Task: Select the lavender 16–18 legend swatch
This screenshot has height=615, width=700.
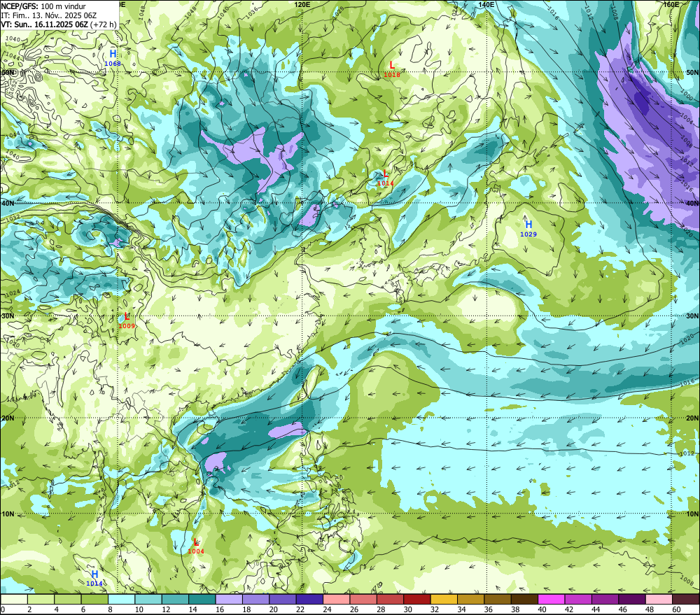Action: pos(229,599)
